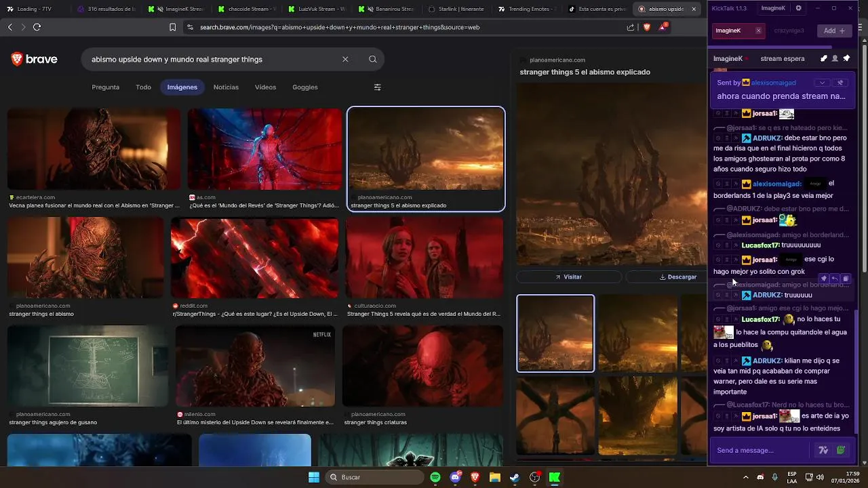
Task: Open Brave Shields lion icon
Action: click(x=647, y=27)
